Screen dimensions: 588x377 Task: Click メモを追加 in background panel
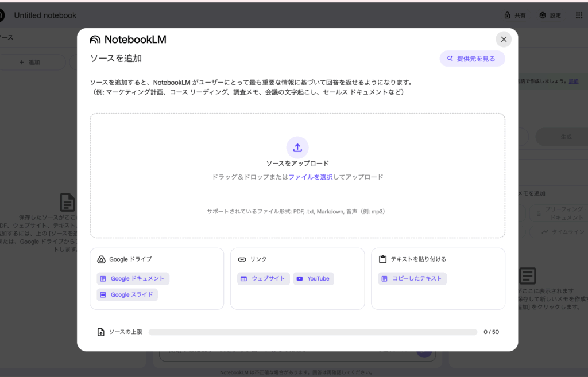click(x=532, y=193)
